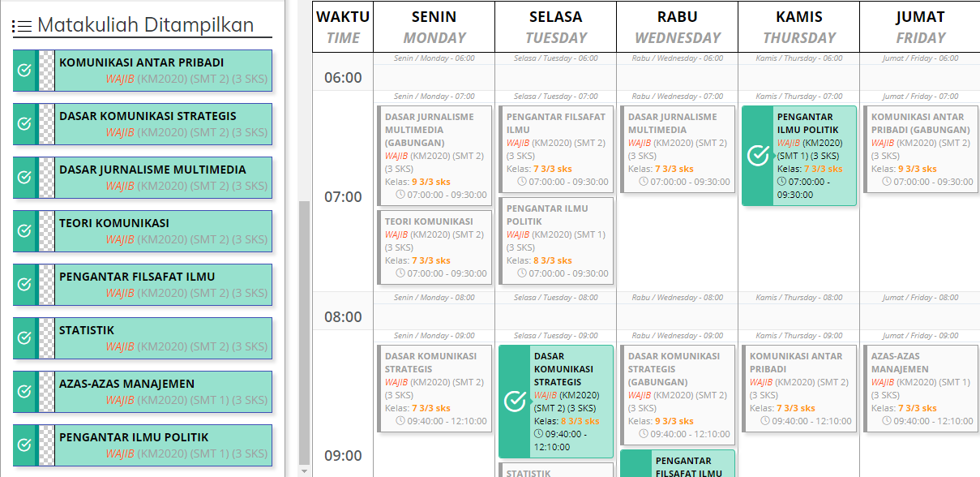Select Friday Azas-Azas Manajemen class card

[921, 388]
